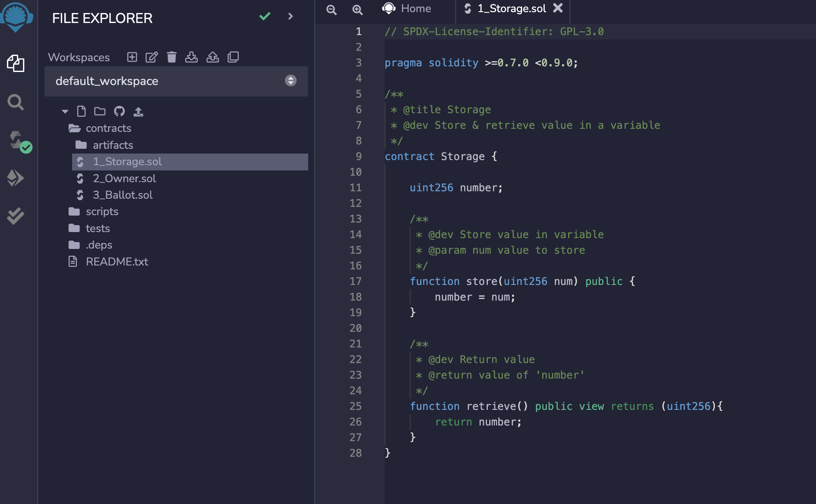This screenshot has width=816, height=504.
Task: Open the Solidity unit testing double-check icon
Action: tap(16, 216)
